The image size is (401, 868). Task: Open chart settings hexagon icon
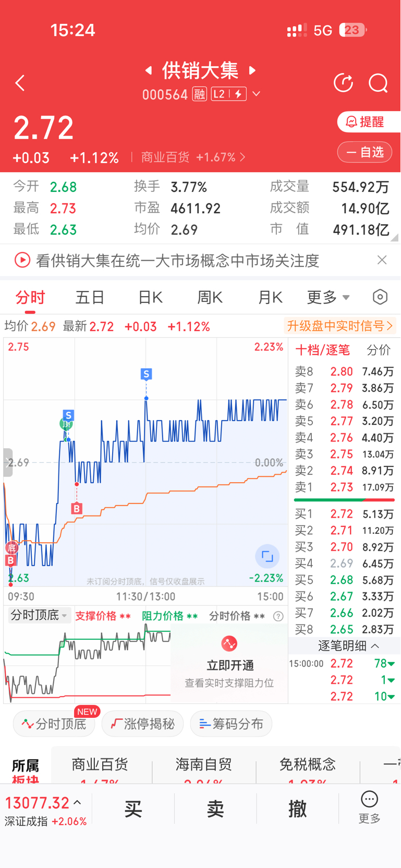pos(380,297)
